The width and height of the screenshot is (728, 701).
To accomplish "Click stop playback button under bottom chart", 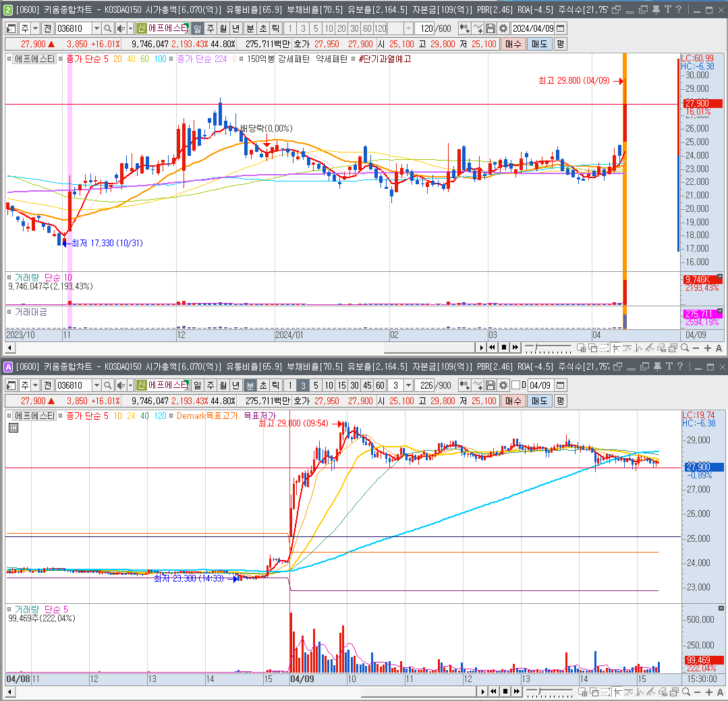I will 505,692.
